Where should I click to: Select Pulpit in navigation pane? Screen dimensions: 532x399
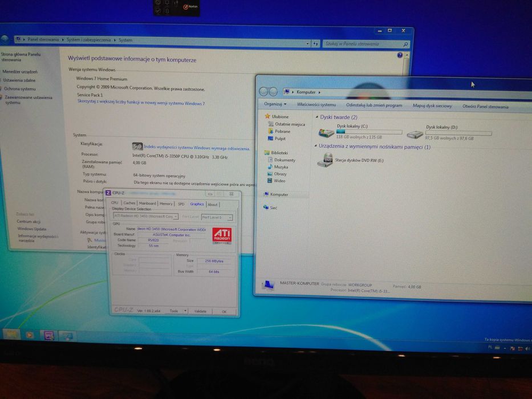pos(280,139)
